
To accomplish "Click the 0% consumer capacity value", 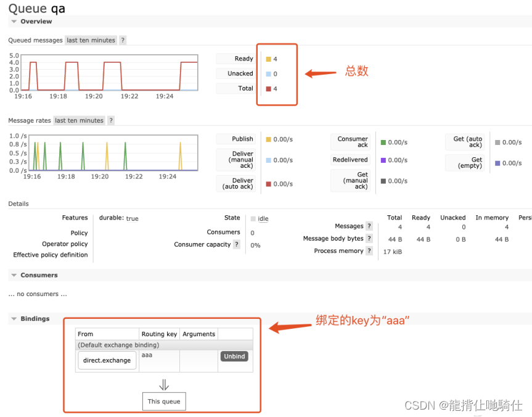I will (x=255, y=246).
